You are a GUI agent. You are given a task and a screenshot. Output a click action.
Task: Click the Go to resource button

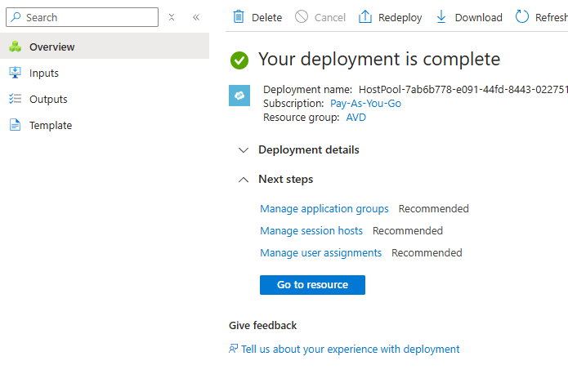[312, 285]
